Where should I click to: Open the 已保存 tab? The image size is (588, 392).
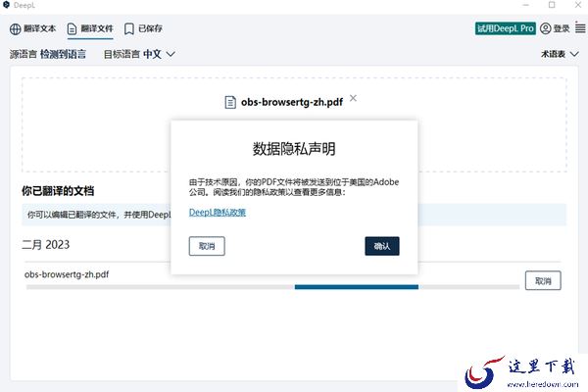(143, 28)
